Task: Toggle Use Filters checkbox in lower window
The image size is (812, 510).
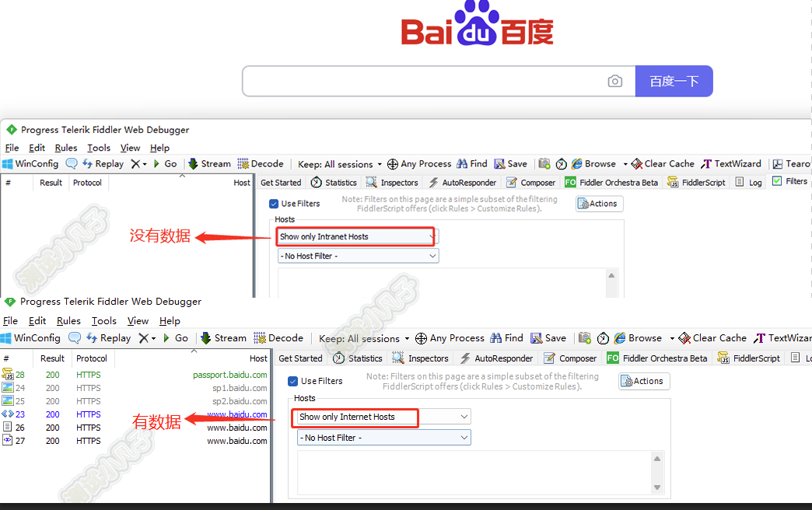Action: tap(293, 381)
